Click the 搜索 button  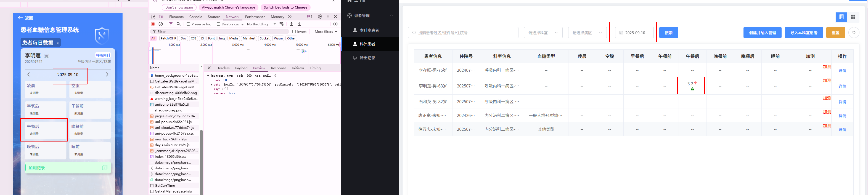pos(668,33)
